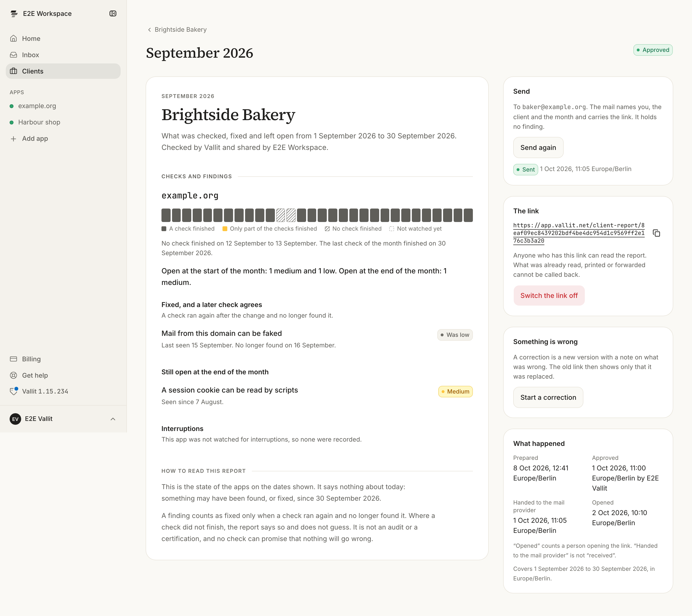The height and width of the screenshot is (616, 692).
Task: Choose Add app in the sidebar
Action: (x=63, y=138)
